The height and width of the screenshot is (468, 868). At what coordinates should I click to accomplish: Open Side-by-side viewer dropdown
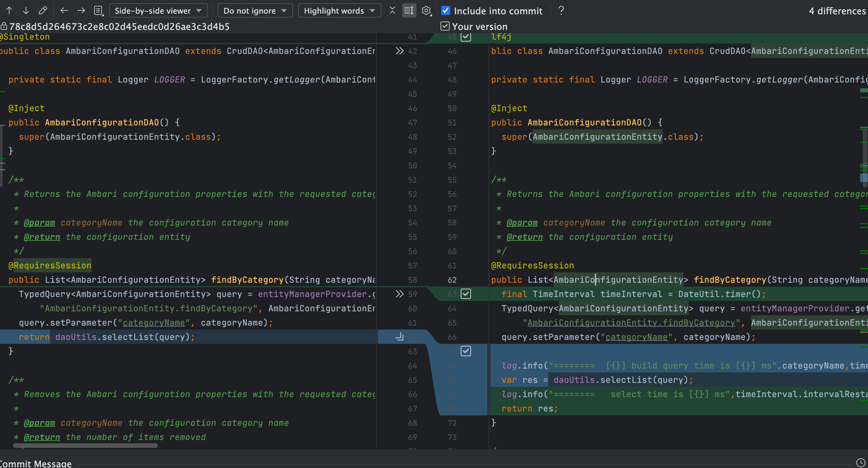(x=159, y=10)
